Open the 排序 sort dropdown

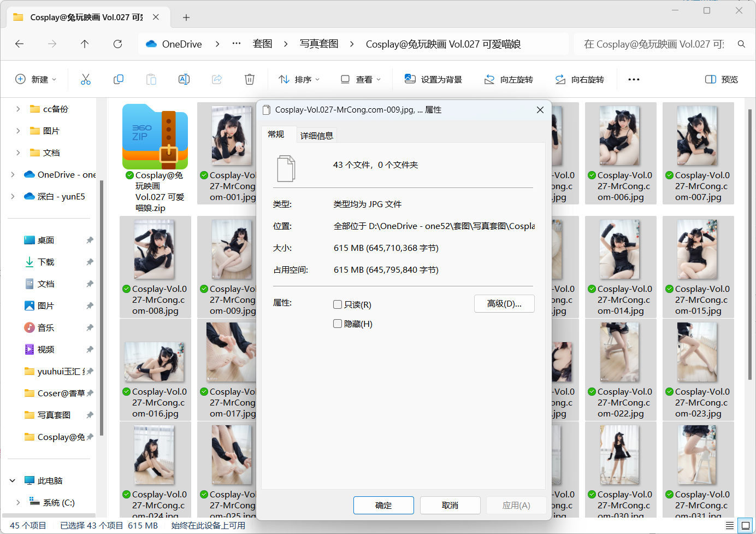tap(298, 79)
